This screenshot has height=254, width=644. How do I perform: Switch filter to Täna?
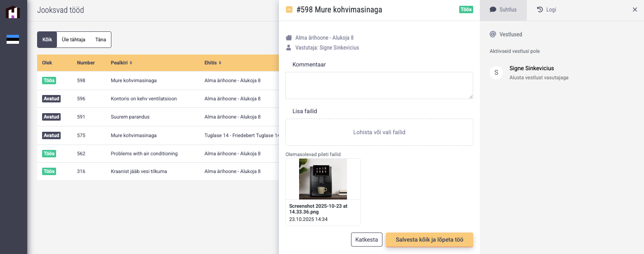(101, 40)
